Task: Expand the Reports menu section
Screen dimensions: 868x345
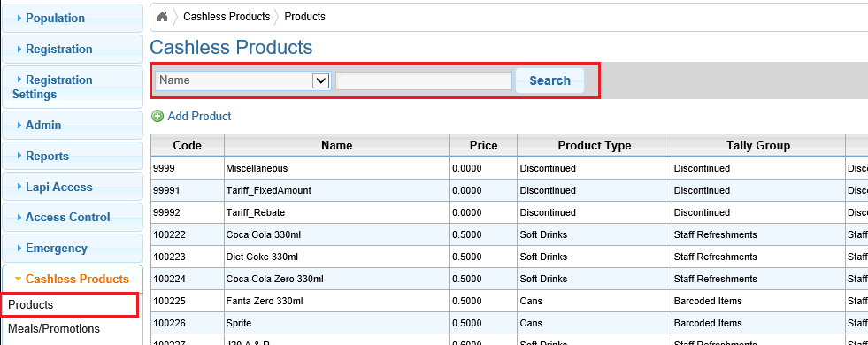Action: 73,157
